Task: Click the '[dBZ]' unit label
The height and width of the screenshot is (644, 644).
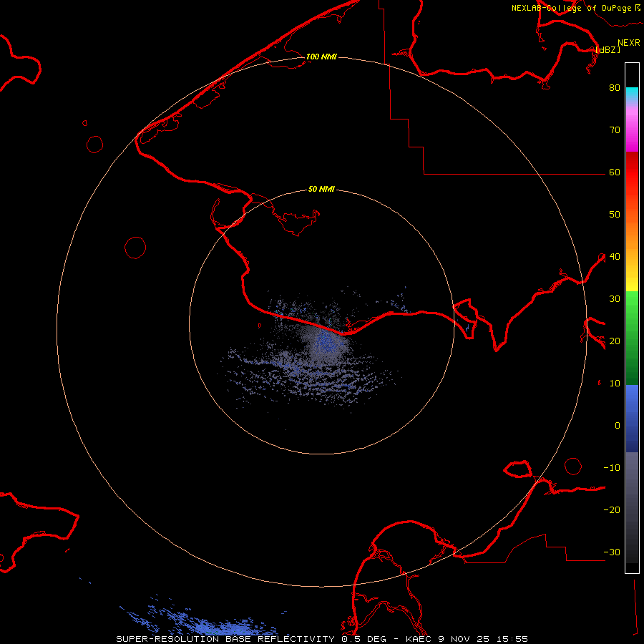Action: [x=608, y=49]
